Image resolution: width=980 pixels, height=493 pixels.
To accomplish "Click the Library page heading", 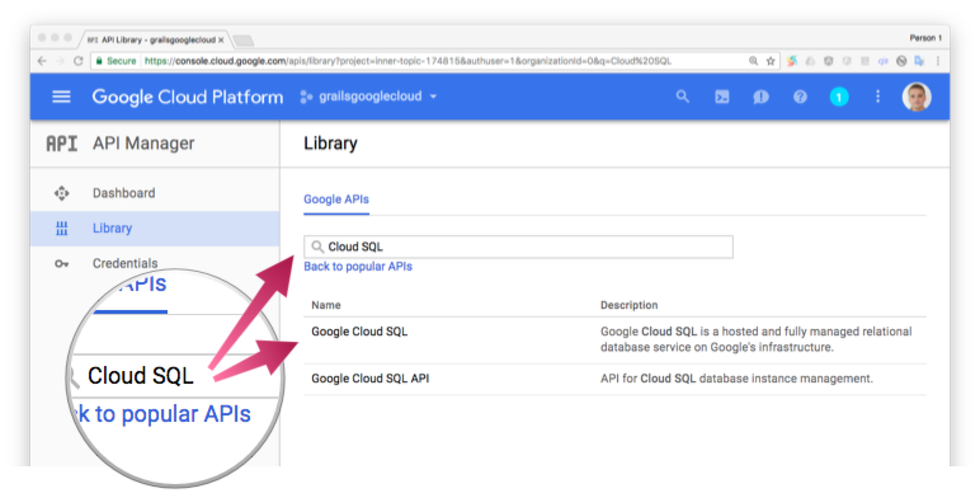I will [331, 144].
